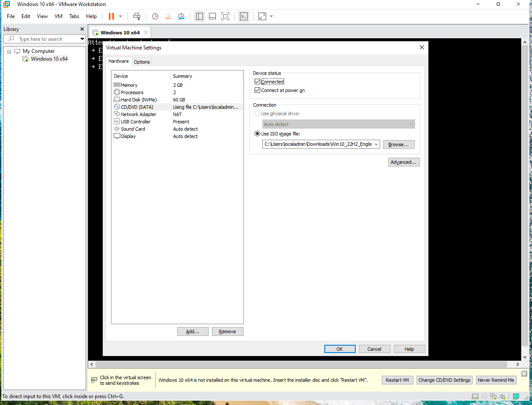Open the Tabs menu

74,16
